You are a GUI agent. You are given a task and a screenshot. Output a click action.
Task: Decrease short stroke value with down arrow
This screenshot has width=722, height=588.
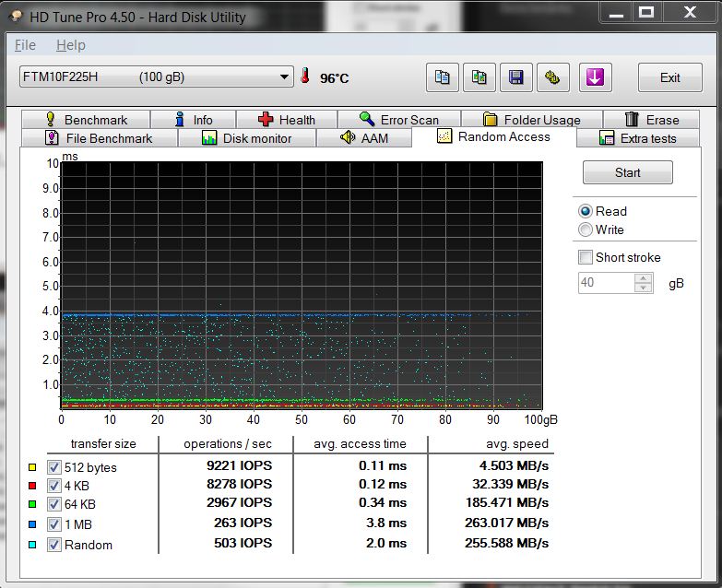click(x=644, y=288)
